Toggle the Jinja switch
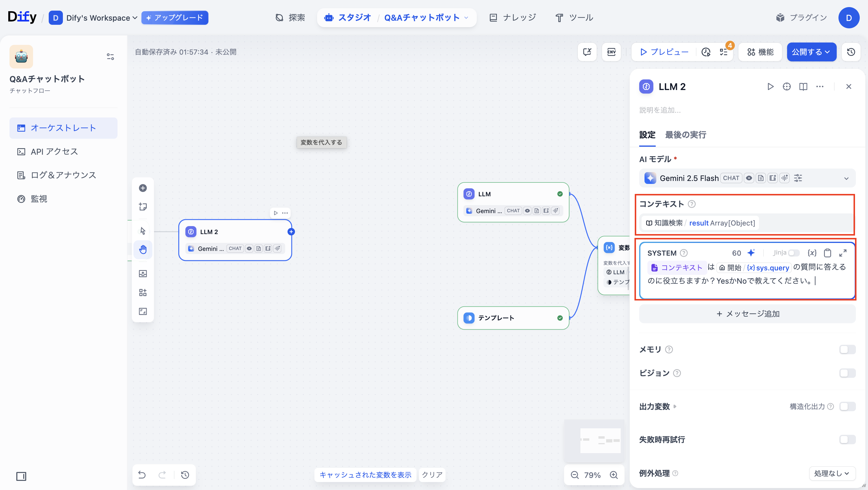The width and height of the screenshot is (868, 490). (x=794, y=253)
